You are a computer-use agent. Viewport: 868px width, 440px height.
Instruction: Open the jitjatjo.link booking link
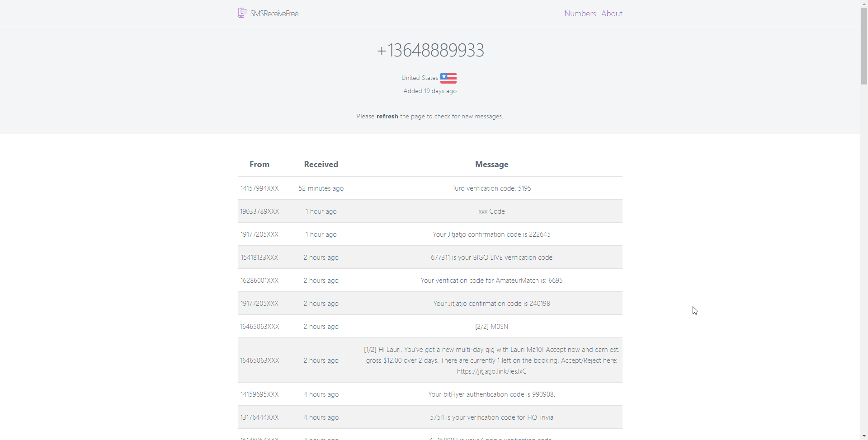[491, 371]
